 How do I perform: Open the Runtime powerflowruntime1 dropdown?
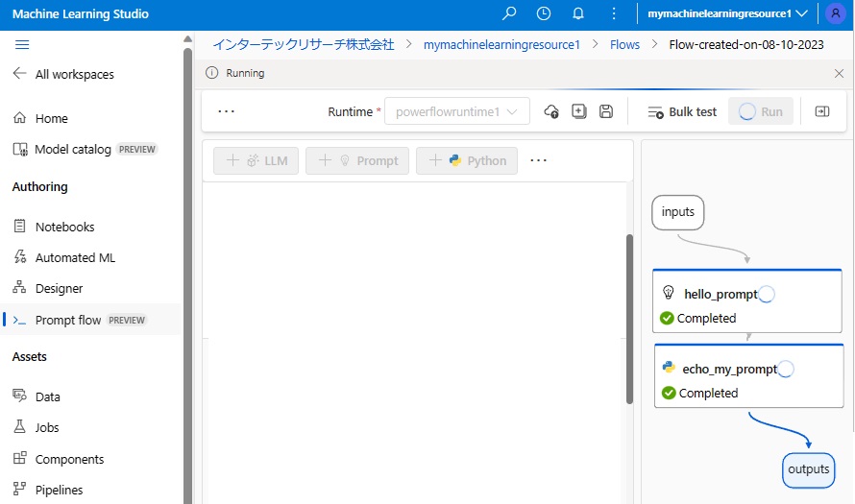pyautogui.click(x=457, y=111)
